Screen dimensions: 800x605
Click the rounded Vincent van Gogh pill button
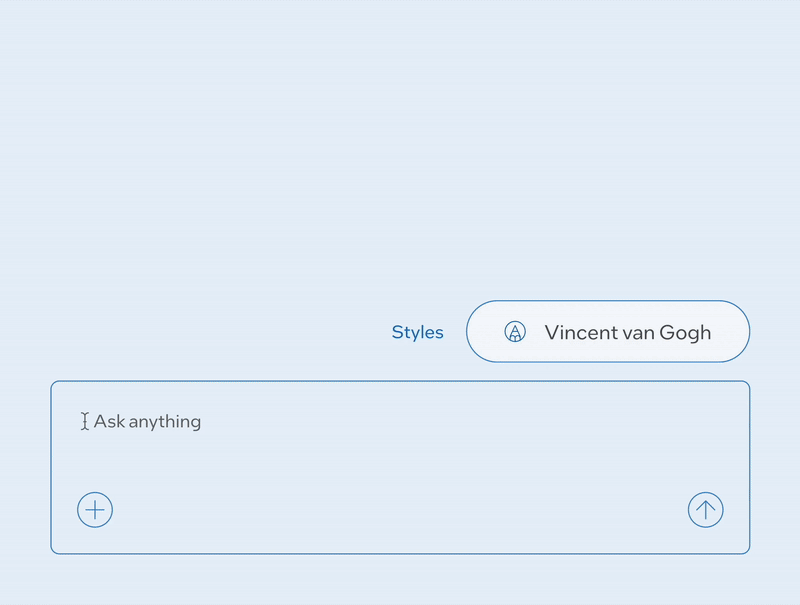(x=608, y=331)
